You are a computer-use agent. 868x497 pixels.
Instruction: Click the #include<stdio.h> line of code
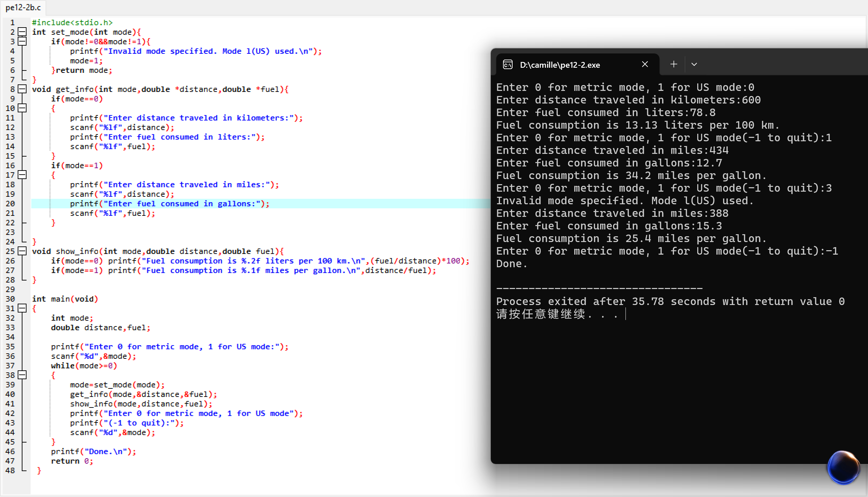[72, 22]
